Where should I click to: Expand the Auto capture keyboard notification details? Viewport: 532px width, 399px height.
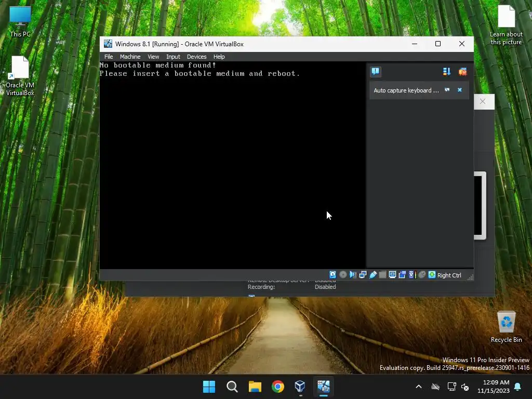point(447,90)
